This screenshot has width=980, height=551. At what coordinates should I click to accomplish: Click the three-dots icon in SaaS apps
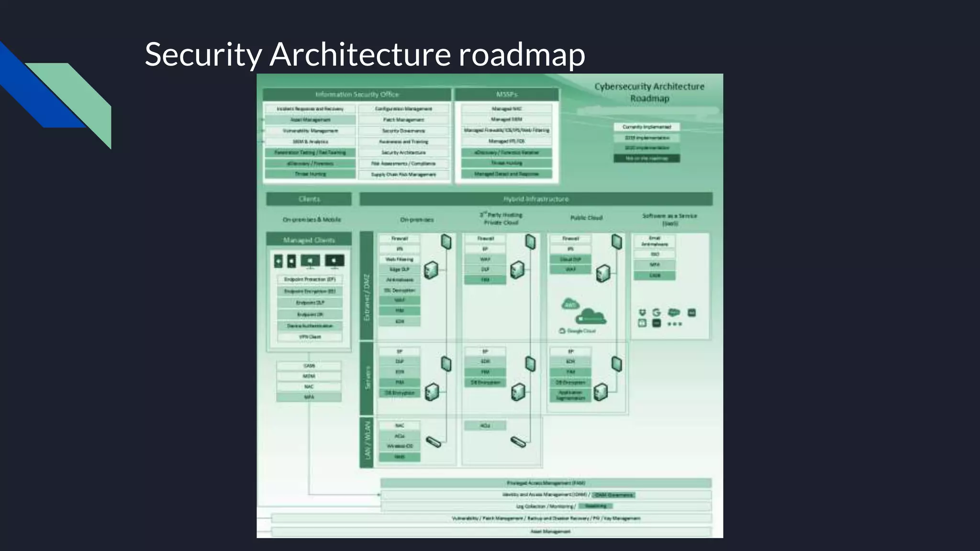674,324
